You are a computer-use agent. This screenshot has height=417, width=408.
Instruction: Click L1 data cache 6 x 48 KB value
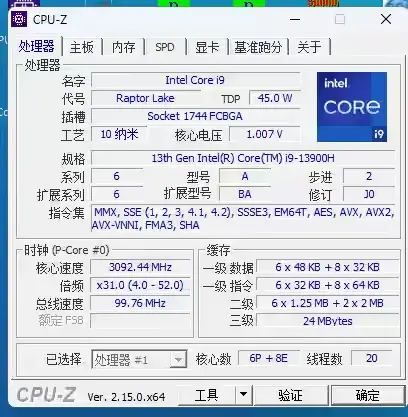[x=328, y=267]
